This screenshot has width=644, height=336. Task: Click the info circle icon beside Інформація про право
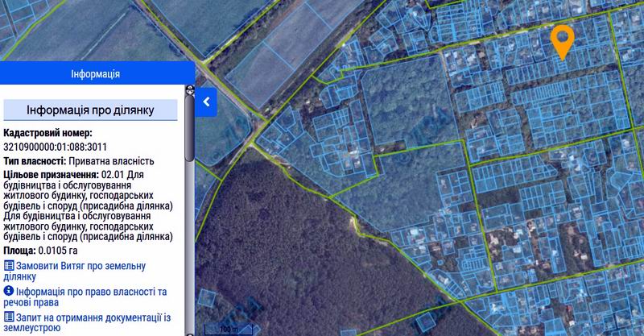9,291
